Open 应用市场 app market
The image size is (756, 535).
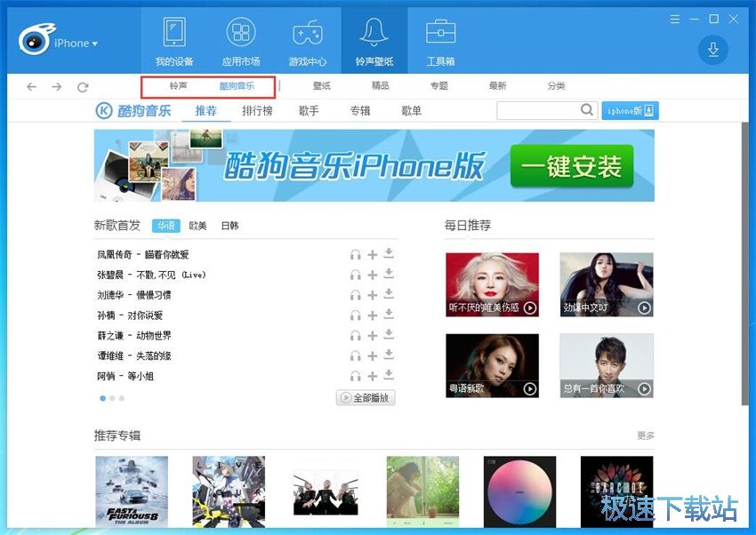pos(241,41)
